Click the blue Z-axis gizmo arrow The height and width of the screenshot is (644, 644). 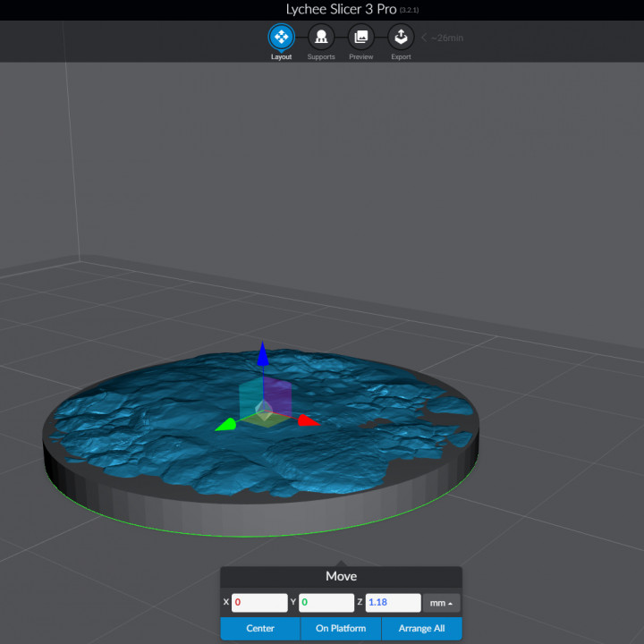tap(262, 354)
